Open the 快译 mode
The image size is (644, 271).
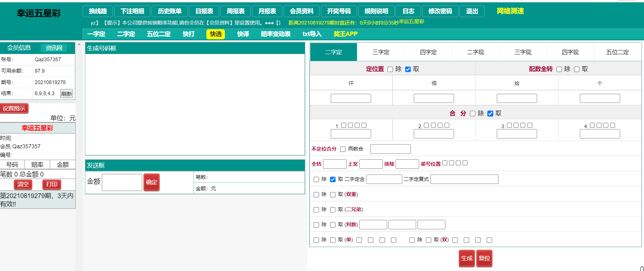click(243, 34)
